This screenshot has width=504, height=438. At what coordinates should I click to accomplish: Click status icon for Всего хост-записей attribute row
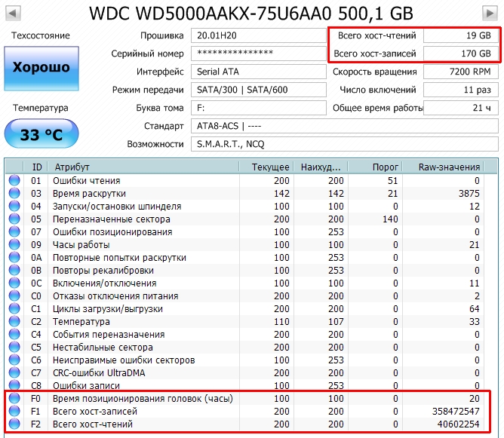14,411
